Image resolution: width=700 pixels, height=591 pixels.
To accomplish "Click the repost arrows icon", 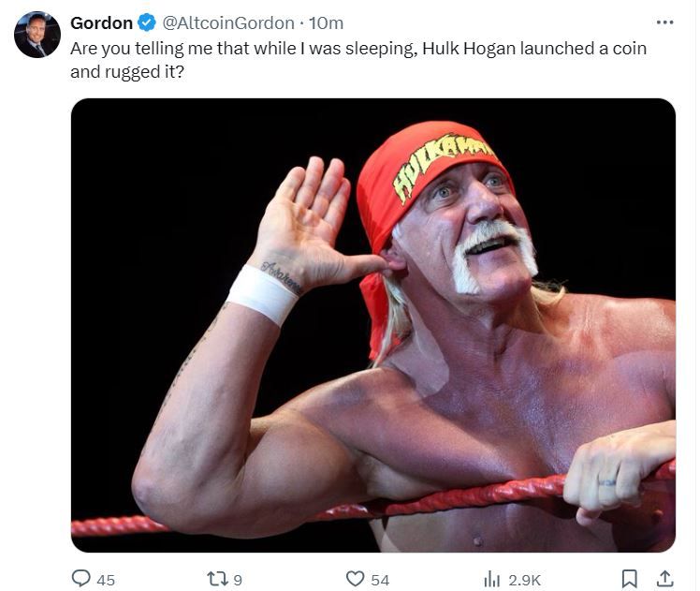I will click(219, 579).
